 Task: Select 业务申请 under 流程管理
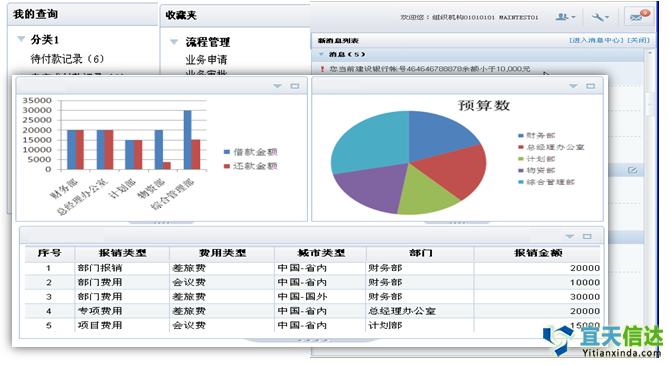click(x=206, y=60)
